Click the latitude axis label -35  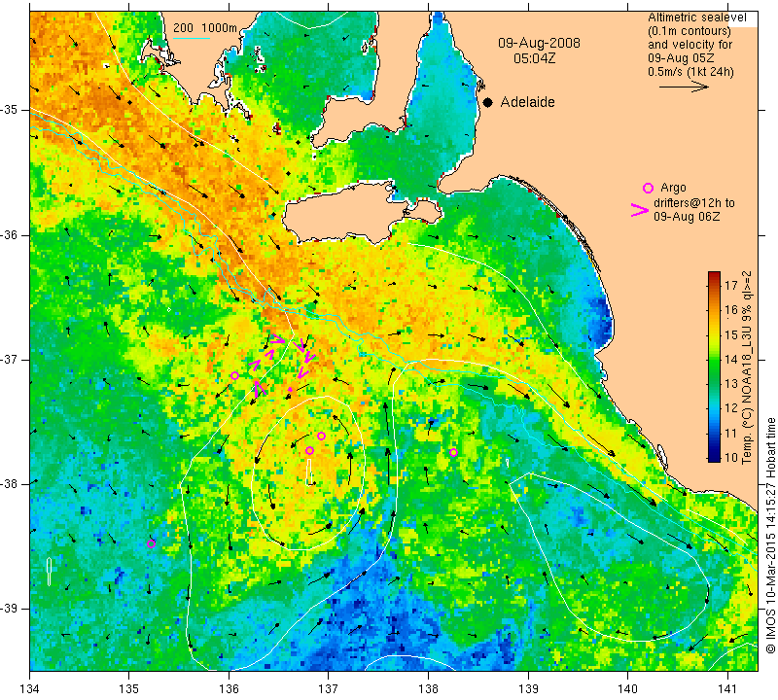tap(10, 110)
